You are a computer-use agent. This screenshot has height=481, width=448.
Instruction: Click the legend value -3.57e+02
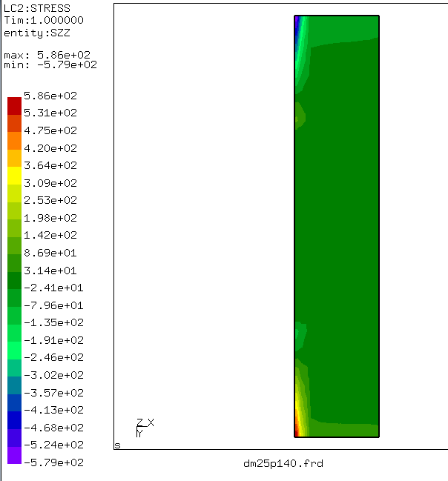coord(53,393)
